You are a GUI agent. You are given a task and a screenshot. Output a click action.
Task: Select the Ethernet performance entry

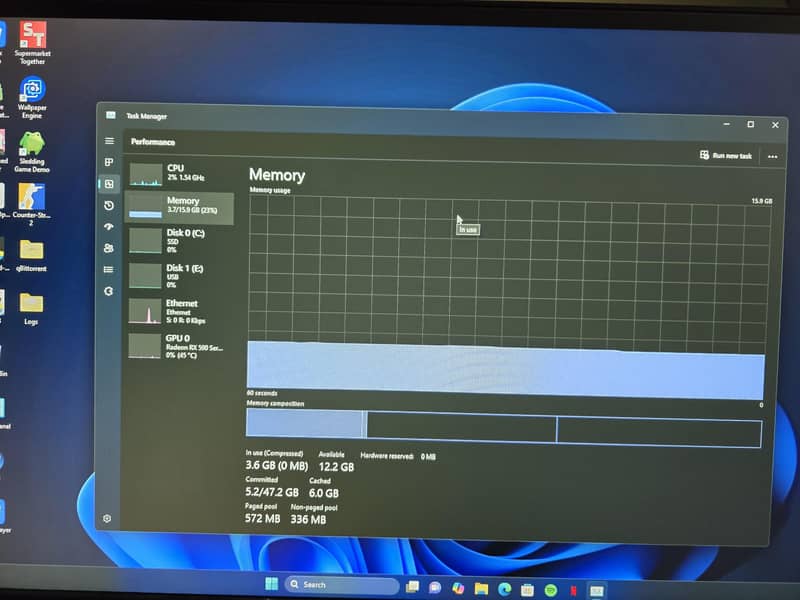coord(180,311)
